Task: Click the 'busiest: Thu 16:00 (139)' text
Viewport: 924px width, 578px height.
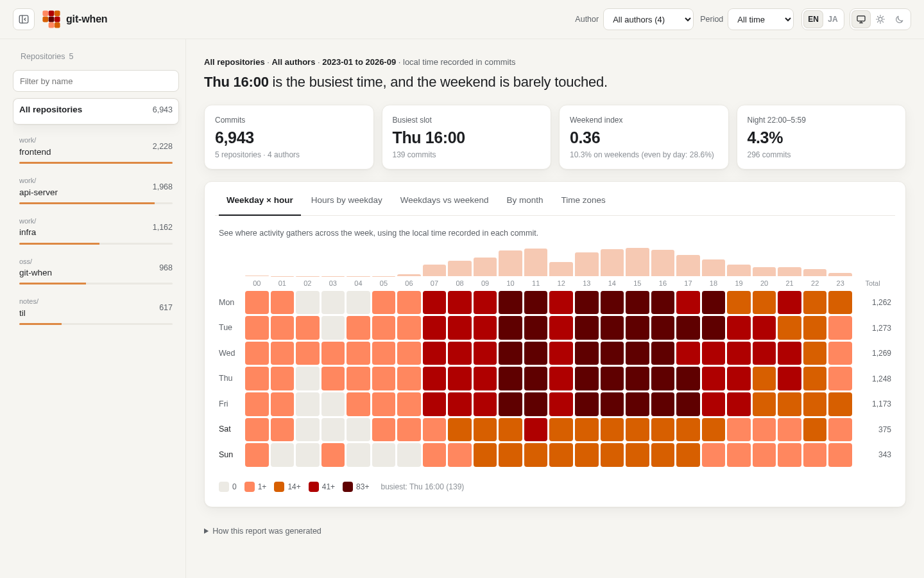Action: tap(422, 487)
